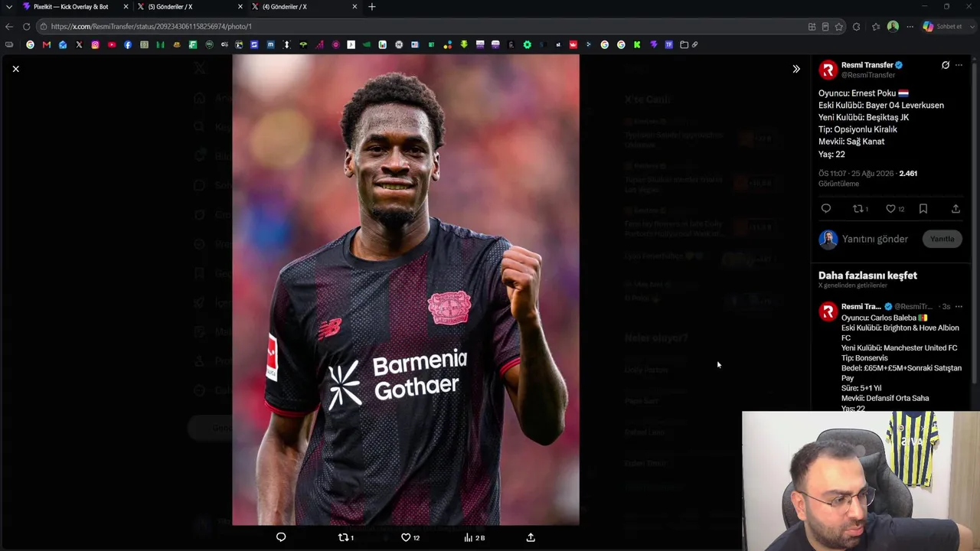980x551 pixels.
Task: Open the @ResmiTransfer handle link
Action: click(868, 75)
